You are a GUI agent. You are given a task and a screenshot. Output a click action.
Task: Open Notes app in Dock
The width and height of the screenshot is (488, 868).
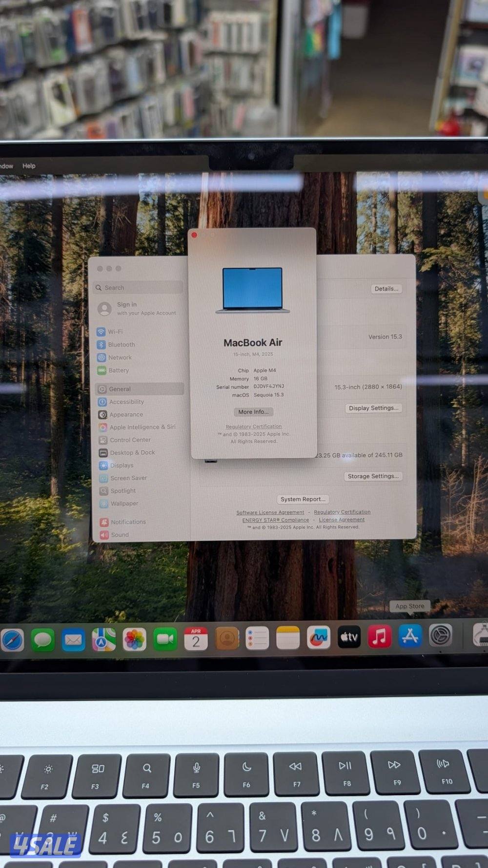pos(288,638)
